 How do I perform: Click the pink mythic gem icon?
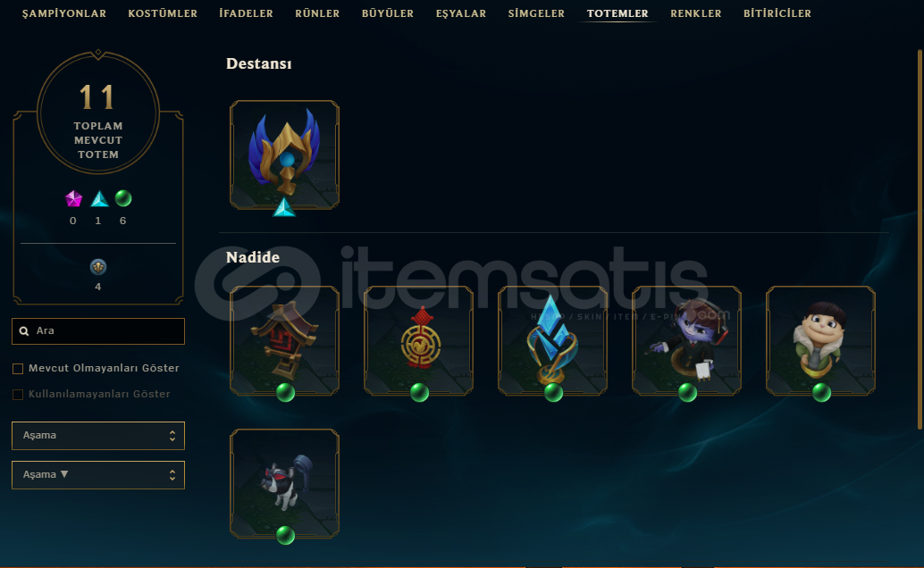(x=73, y=198)
